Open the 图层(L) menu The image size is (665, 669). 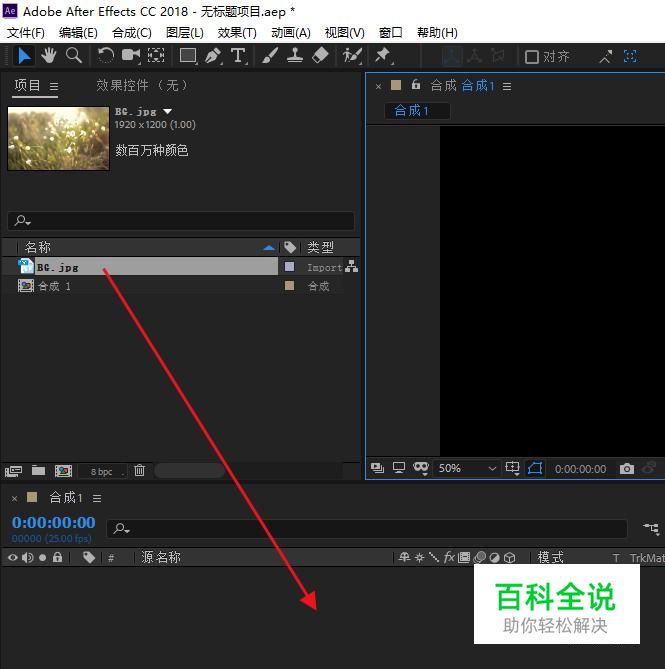[185, 32]
